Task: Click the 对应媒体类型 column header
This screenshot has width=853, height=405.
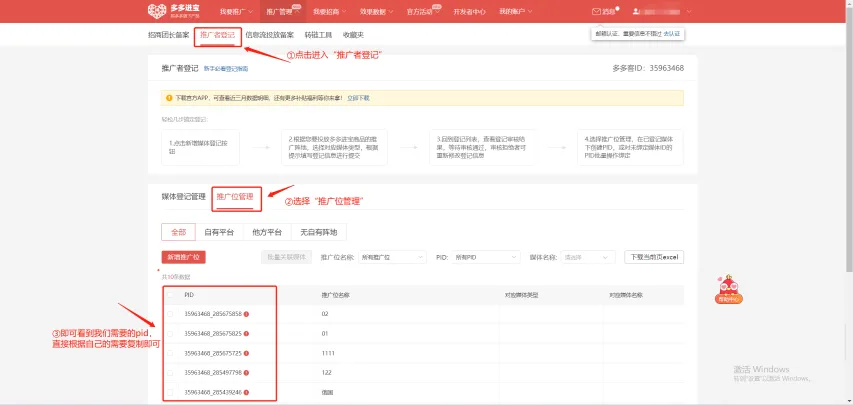Action: coord(522,295)
